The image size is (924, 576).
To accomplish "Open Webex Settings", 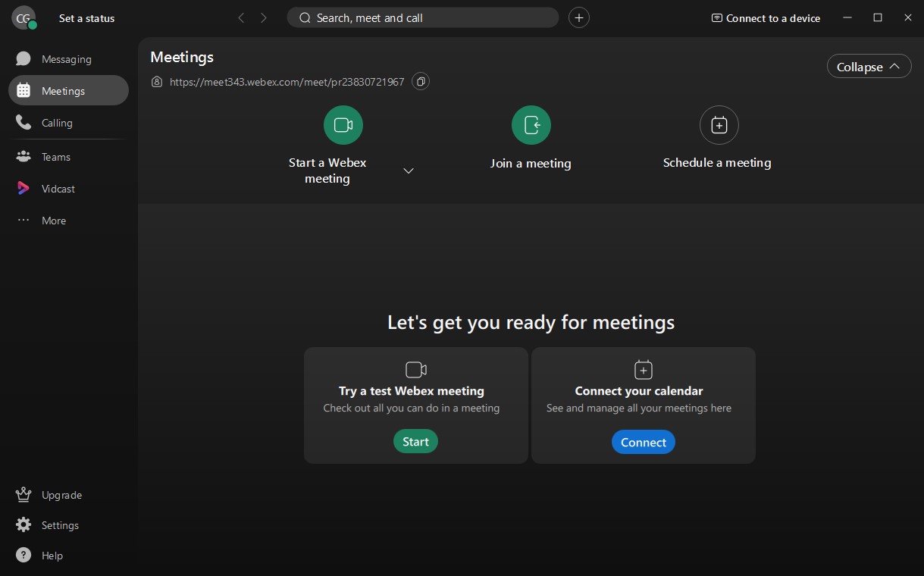I will pos(59,524).
